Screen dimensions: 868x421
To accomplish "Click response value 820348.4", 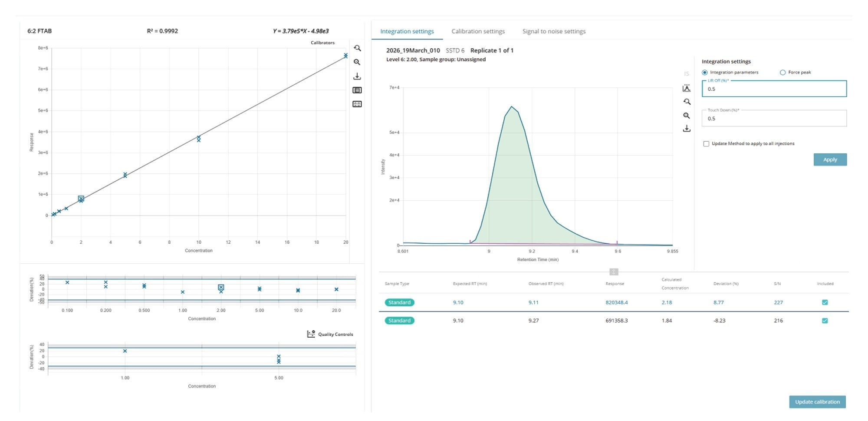I will [616, 302].
